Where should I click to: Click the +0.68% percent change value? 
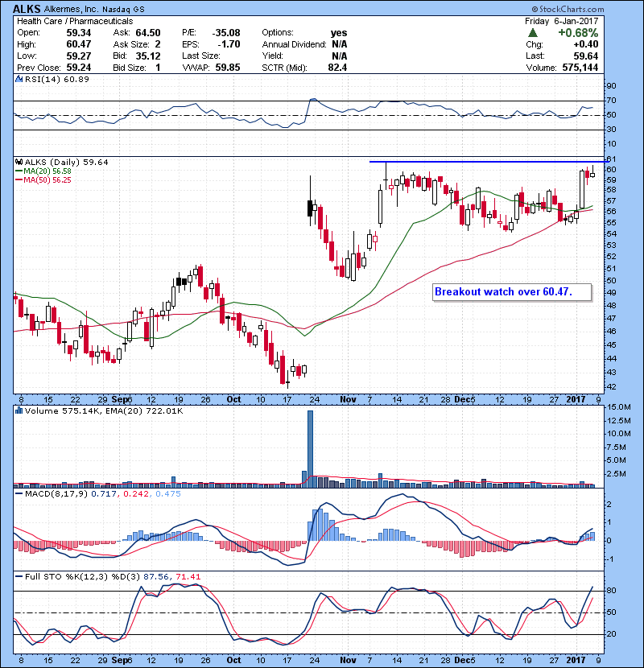[578, 33]
